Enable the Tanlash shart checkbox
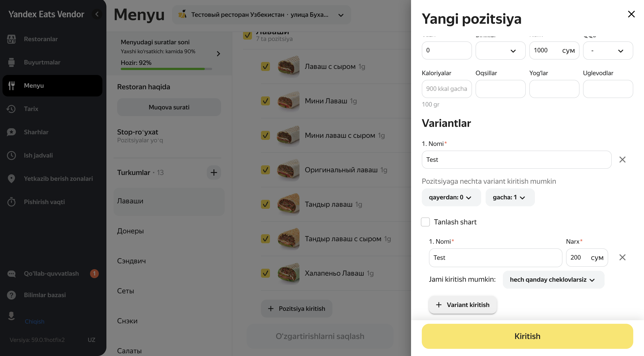The width and height of the screenshot is (644, 356). click(x=425, y=222)
